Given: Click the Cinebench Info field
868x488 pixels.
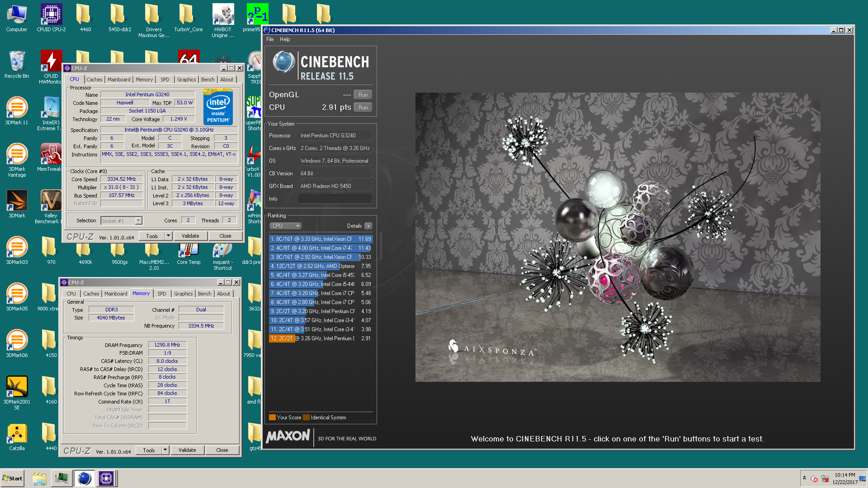Looking at the screenshot, I should pyautogui.click(x=335, y=199).
